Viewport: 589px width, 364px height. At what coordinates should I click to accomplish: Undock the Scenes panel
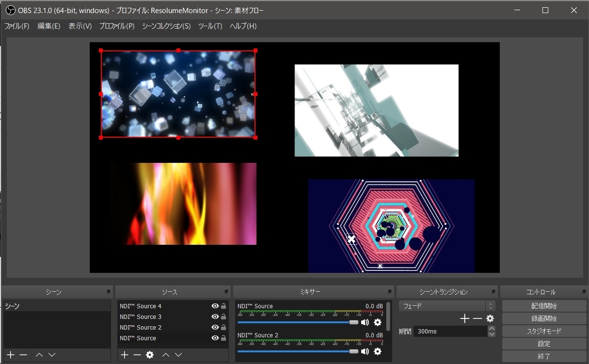click(108, 292)
